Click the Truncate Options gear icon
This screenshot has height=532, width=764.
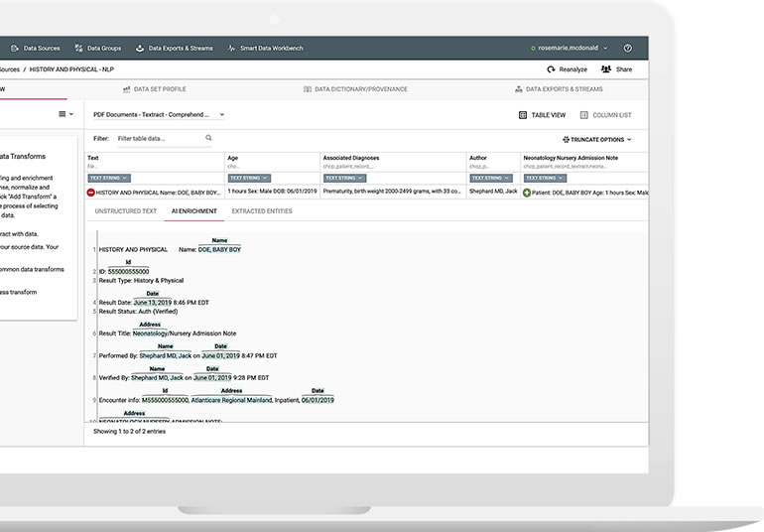click(566, 140)
